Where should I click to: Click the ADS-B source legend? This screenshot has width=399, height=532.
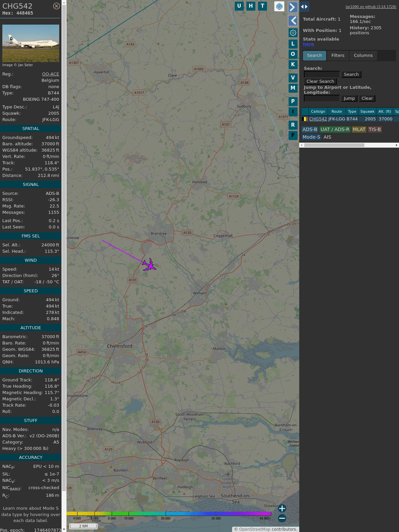click(310, 130)
